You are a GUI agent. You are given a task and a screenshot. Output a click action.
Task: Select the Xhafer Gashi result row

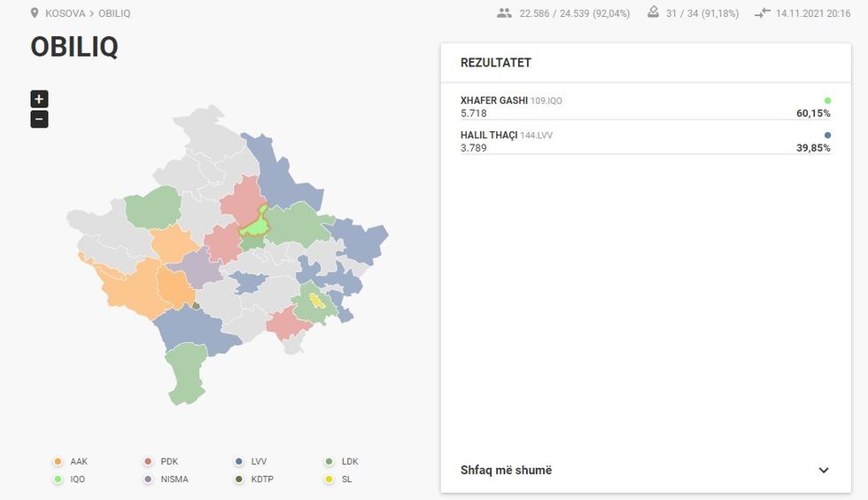(645, 106)
